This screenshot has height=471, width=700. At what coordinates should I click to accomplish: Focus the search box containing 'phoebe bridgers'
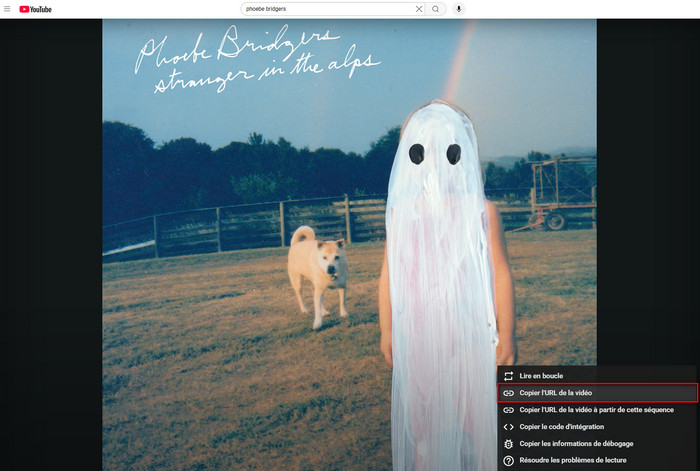point(325,9)
